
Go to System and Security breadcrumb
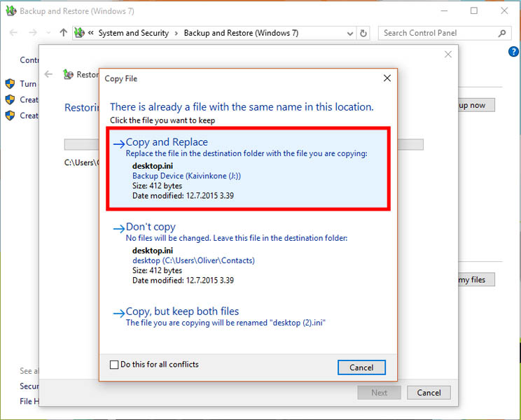(133, 33)
